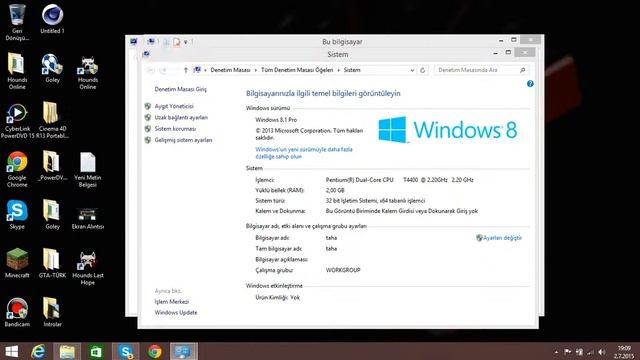Open Uzak bağlantı ayarları
The height and width of the screenshot is (360, 640).
(x=181, y=118)
